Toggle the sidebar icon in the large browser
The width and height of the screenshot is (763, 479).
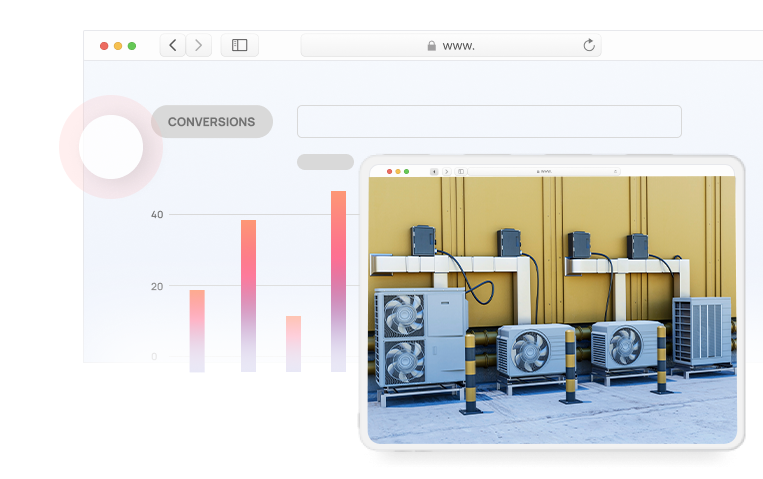pyautogui.click(x=240, y=45)
